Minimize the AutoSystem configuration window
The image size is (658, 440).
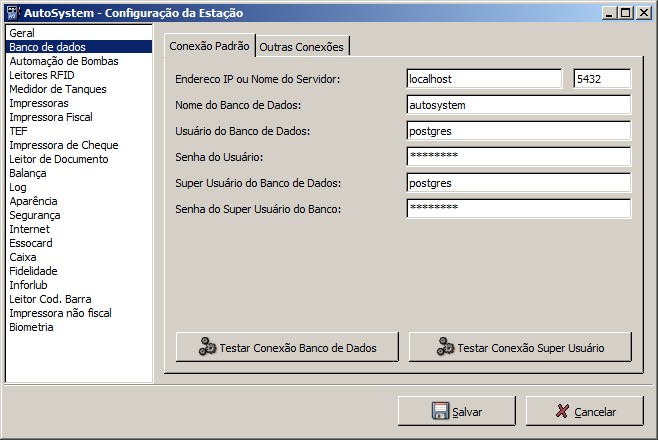coord(609,13)
